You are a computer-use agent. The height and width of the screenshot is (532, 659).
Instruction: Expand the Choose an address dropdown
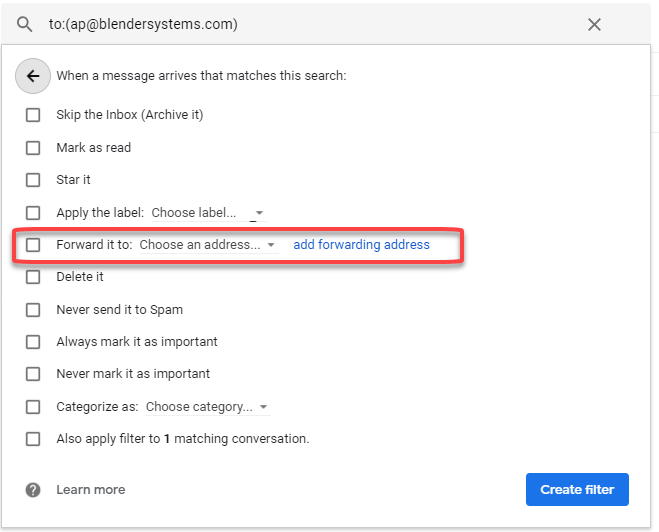(208, 245)
